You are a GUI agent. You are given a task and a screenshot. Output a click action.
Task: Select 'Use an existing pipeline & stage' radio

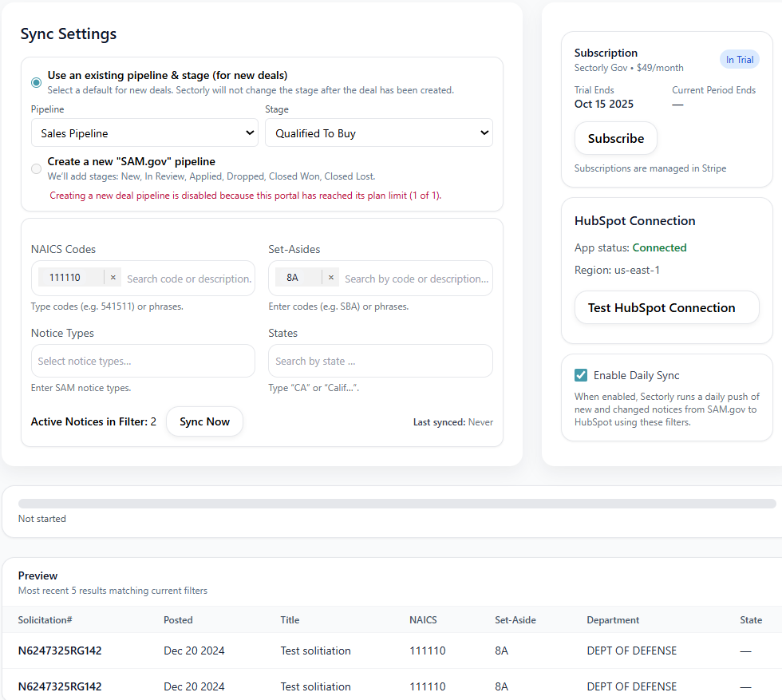(x=37, y=82)
